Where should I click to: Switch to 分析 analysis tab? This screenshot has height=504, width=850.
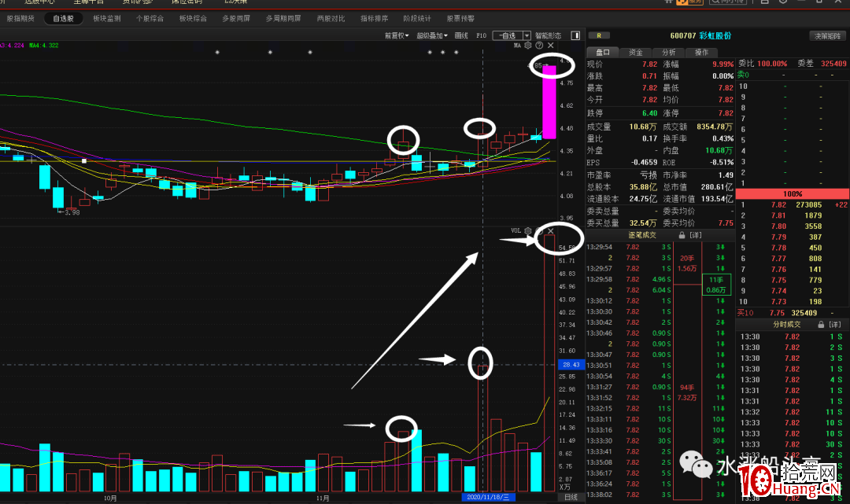(668, 53)
